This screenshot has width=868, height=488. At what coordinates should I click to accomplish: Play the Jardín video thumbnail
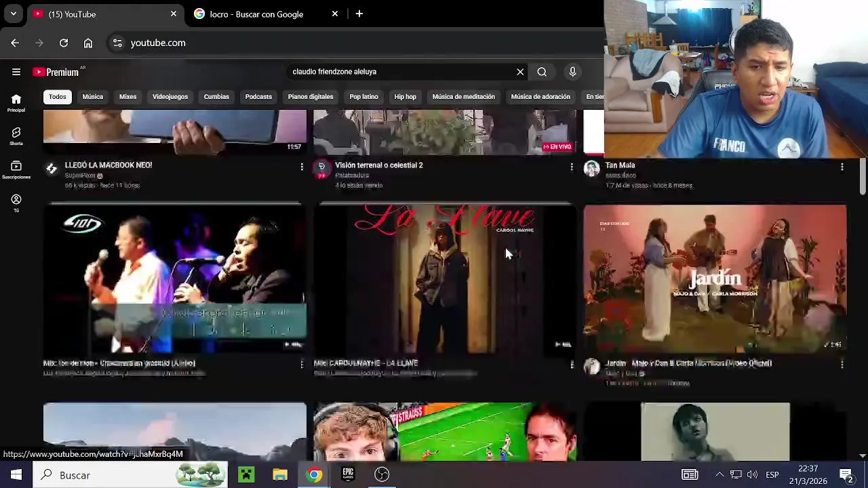(715, 279)
